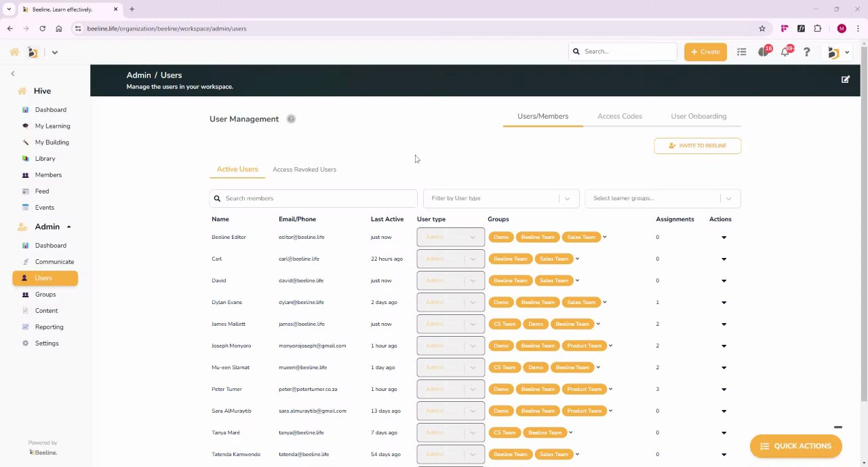Open Groups in Admin sidebar
The height and width of the screenshot is (467, 868).
tap(45, 295)
